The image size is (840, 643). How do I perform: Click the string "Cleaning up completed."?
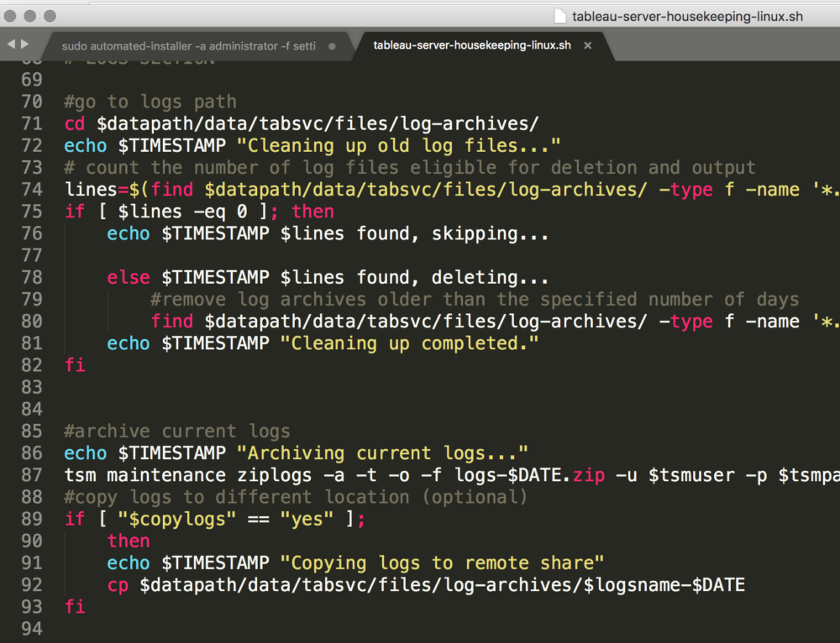click(x=409, y=343)
